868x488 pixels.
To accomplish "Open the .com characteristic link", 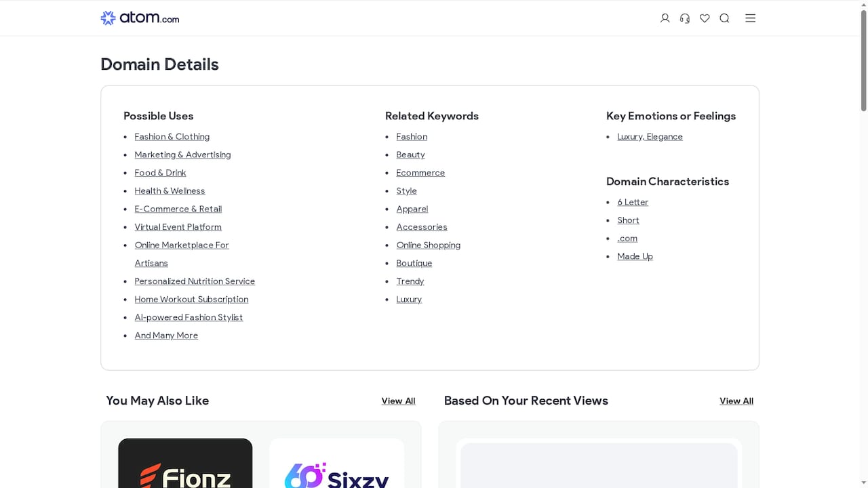I will [627, 238].
